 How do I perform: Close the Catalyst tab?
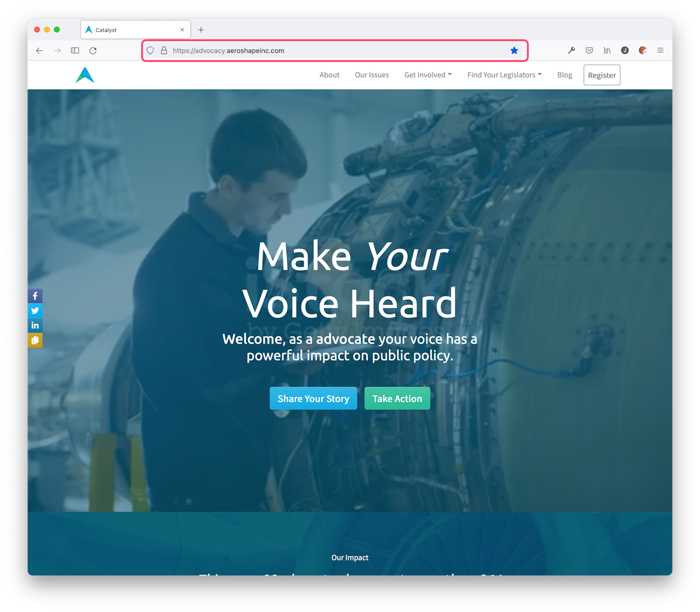tap(182, 30)
